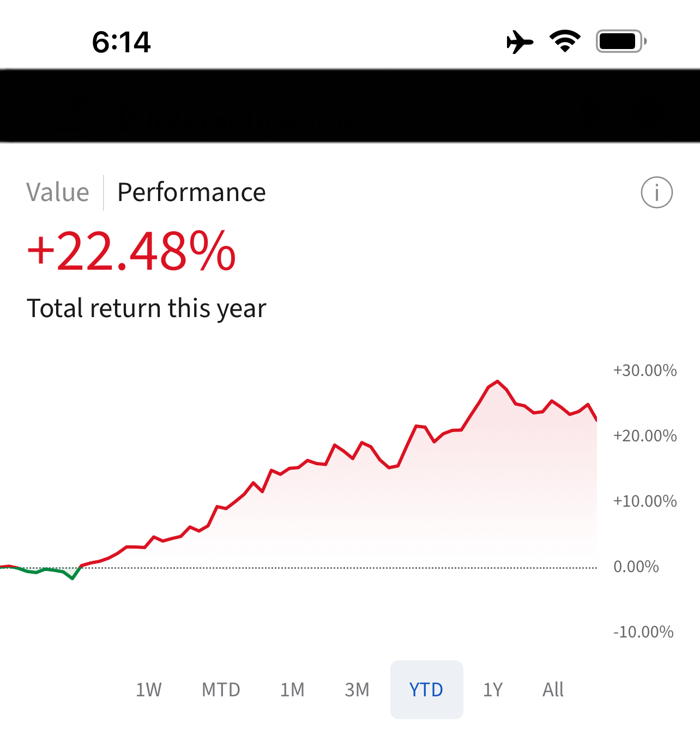Tap the info circle icon
The width and height of the screenshot is (700, 735).
click(656, 192)
